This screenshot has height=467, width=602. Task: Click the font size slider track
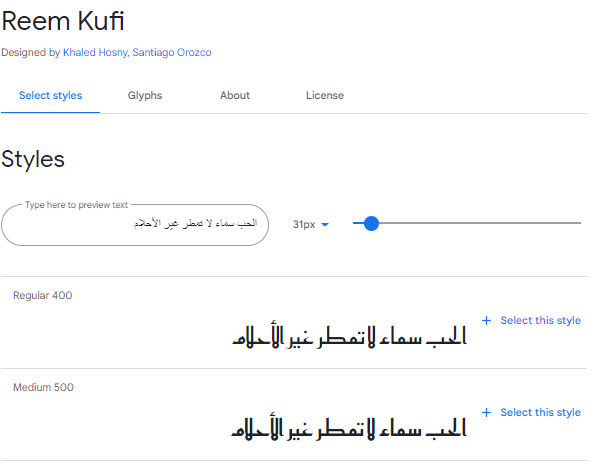466,223
